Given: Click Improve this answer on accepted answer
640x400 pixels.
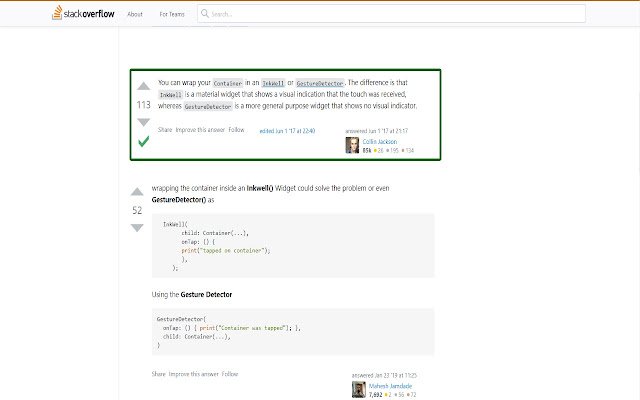Looking at the screenshot, I should pos(200,129).
